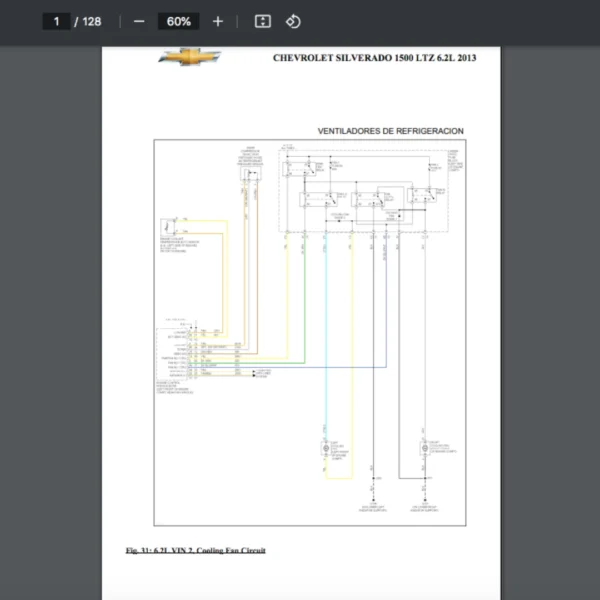Click the total page count 128
Screen dimensions: 600x600
(92, 21)
